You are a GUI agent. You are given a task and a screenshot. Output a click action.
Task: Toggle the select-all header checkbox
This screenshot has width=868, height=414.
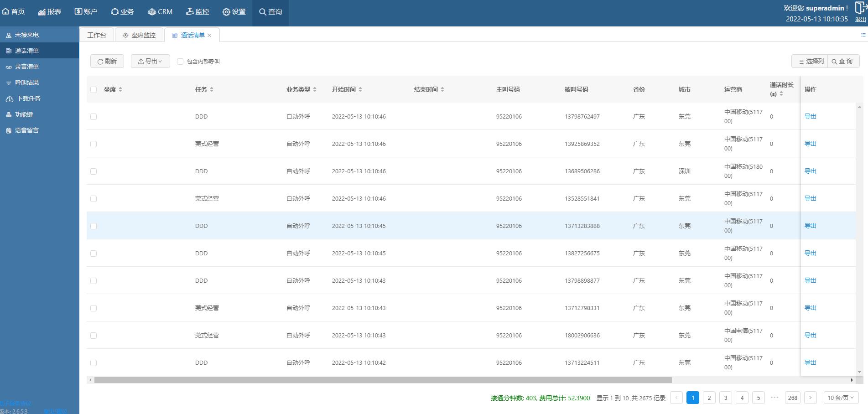94,90
